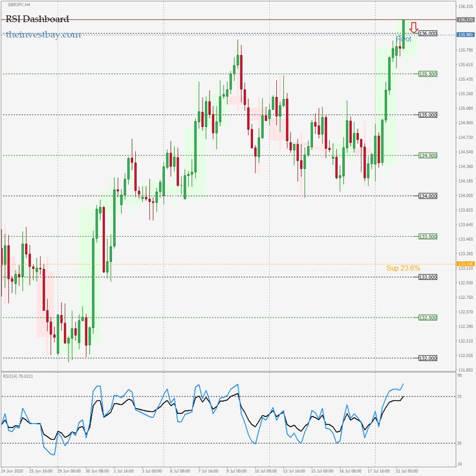Click the 15 Jul 00:00 time label
The image size is (476, 476).
point(322,471)
